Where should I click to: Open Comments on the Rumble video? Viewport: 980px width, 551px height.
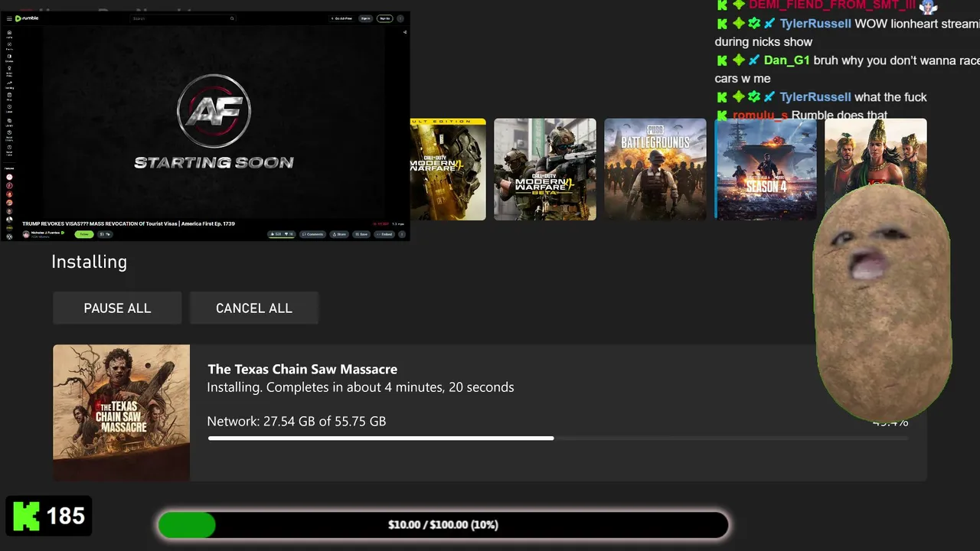pos(312,234)
